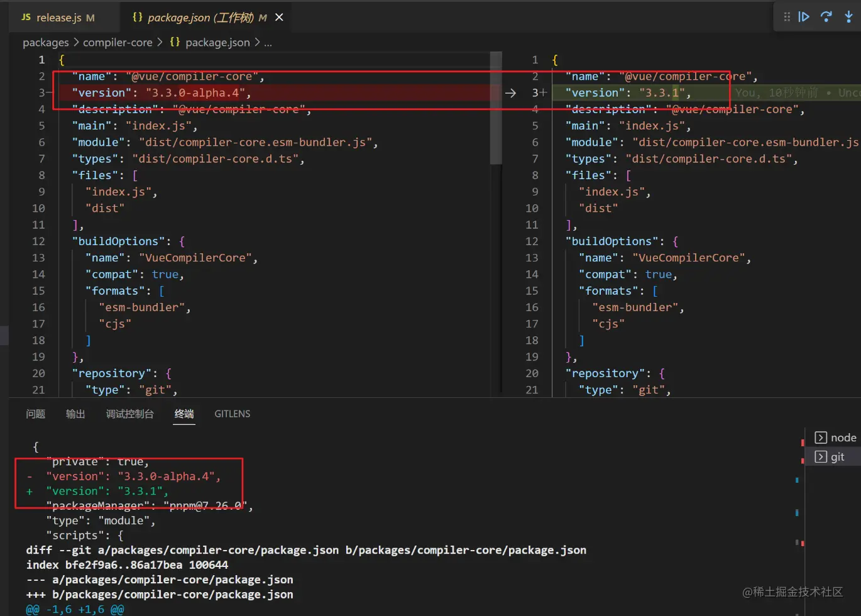Image resolution: width=861 pixels, height=616 pixels.
Task: Open the packages breadcrumb
Action: [x=46, y=43]
